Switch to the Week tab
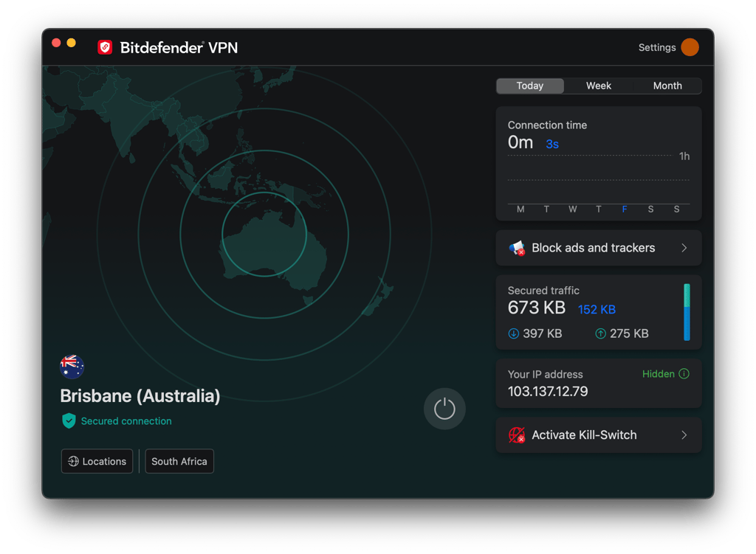Viewport: 756px width, 554px height. 598,86
